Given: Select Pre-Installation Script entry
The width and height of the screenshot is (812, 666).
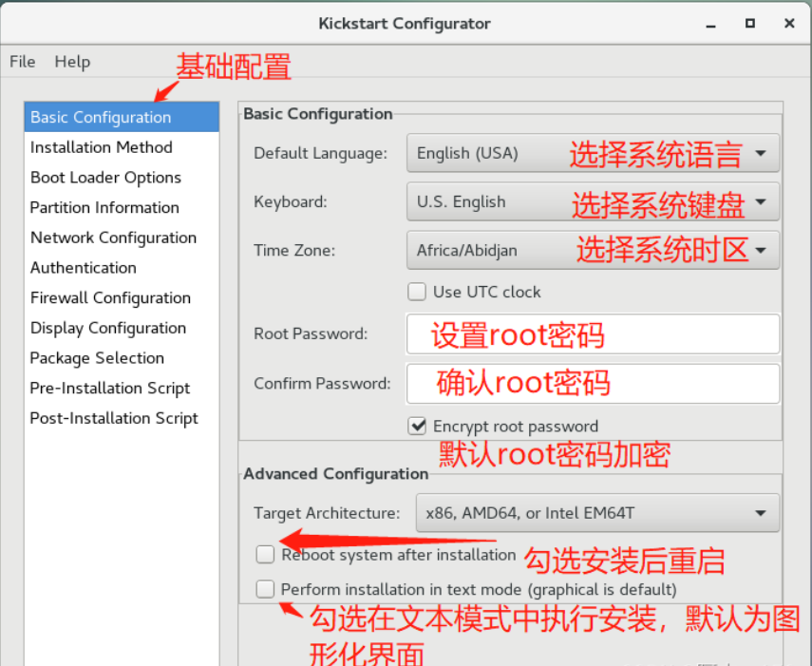Looking at the screenshot, I should tap(122, 388).
